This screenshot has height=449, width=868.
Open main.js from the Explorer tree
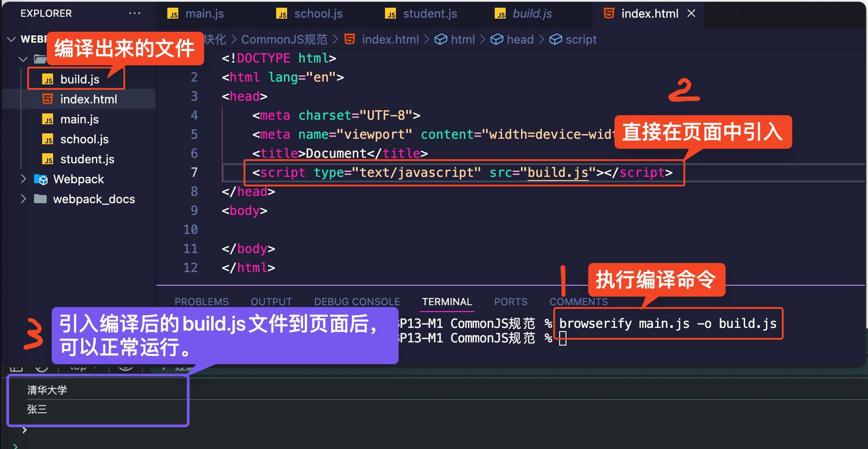79,119
